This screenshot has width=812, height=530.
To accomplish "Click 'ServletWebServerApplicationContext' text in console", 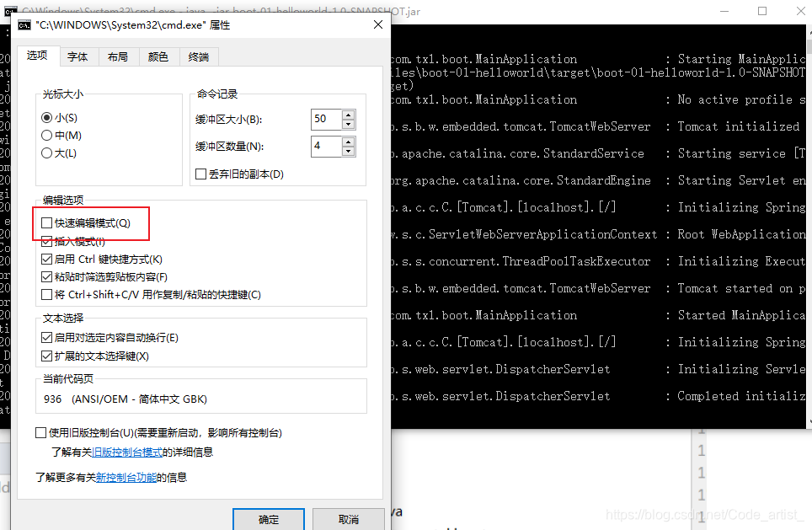I will click(542, 235).
